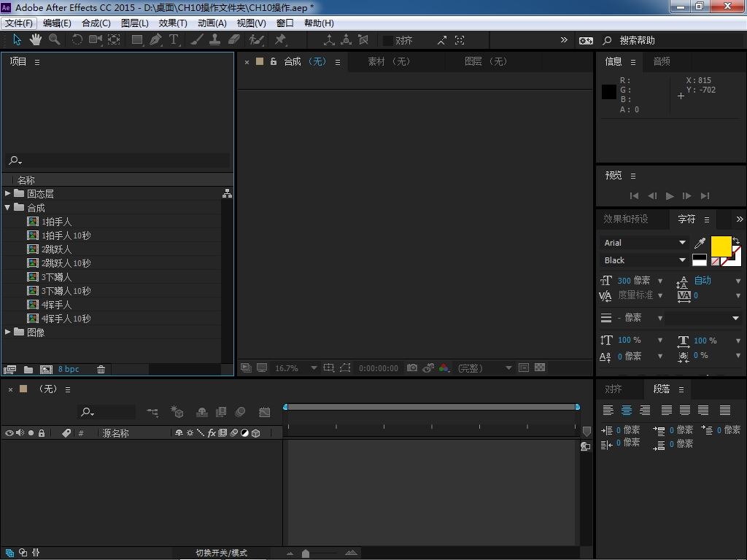The height and width of the screenshot is (560, 747).
Task: Toggle the graph editor in timeline
Action: click(x=264, y=412)
